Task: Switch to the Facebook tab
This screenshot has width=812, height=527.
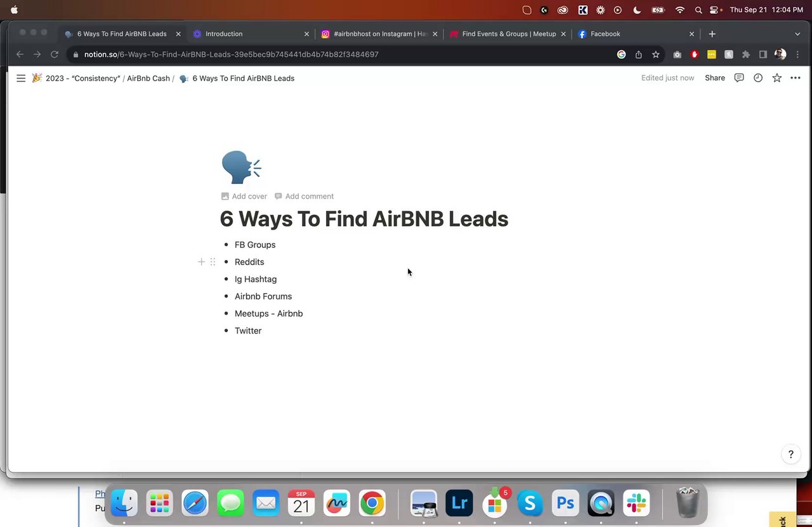Action: [637, 34]
